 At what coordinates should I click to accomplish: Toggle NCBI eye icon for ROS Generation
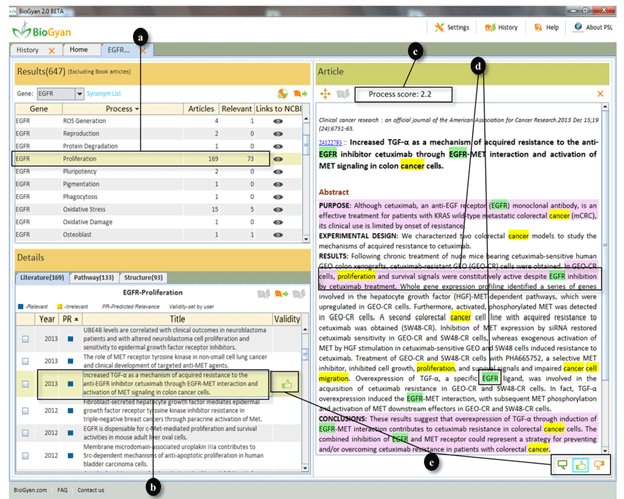pyautogui.click(x=278, y=121)
